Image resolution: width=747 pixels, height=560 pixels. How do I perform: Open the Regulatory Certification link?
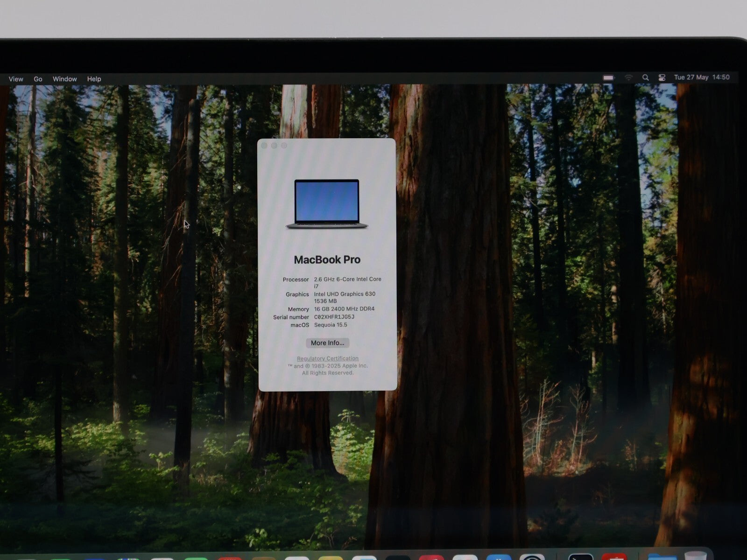328,358
